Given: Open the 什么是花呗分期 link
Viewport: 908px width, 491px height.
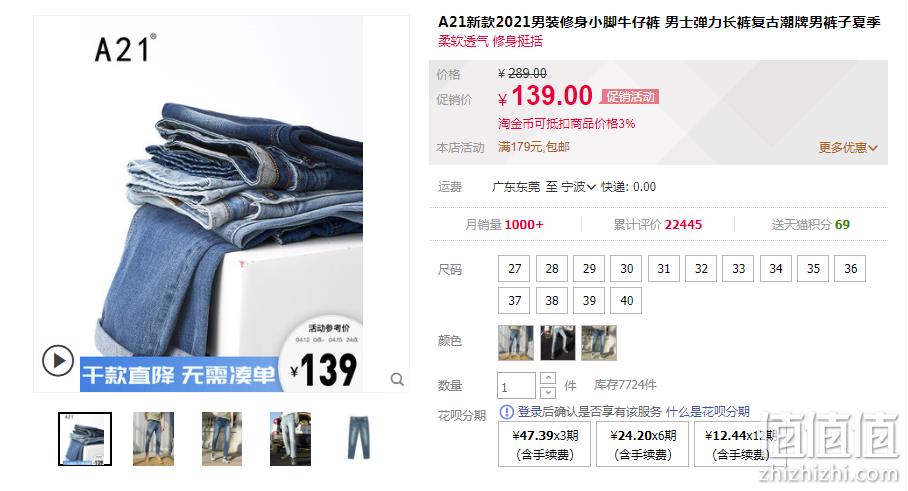Looking at the screenshot, I should point(708,412).
